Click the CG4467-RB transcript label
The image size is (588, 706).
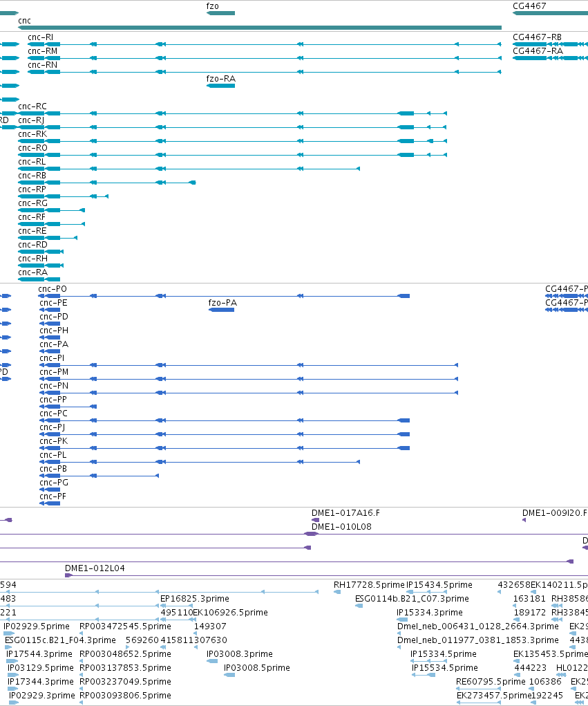(x=537, y=37)
